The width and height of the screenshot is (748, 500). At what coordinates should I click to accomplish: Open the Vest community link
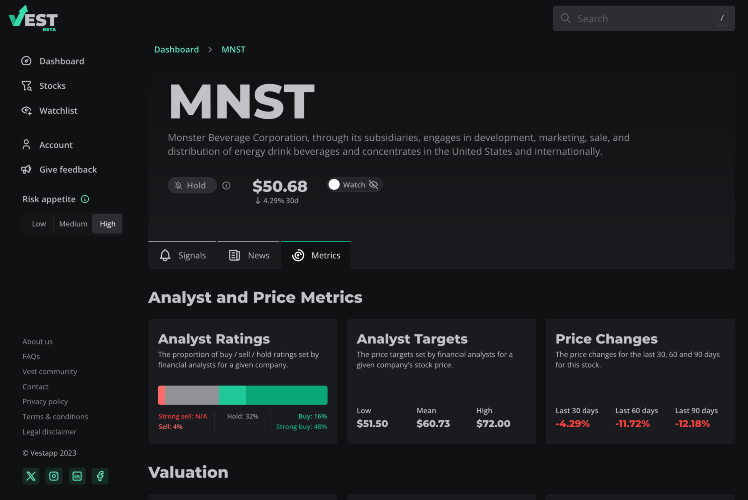tap(50, 372)
